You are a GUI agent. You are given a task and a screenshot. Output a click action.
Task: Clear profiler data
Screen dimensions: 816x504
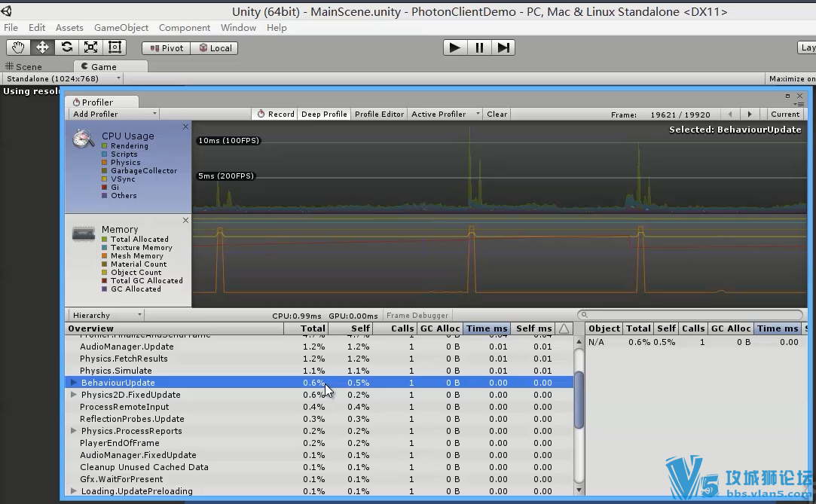tap(497, 114)
